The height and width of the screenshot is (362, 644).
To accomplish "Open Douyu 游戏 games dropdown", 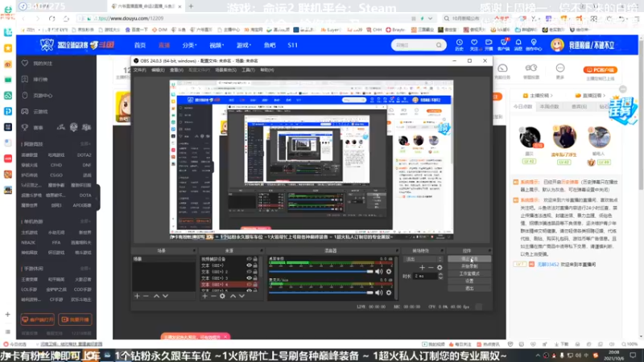I will click(244, 45).
